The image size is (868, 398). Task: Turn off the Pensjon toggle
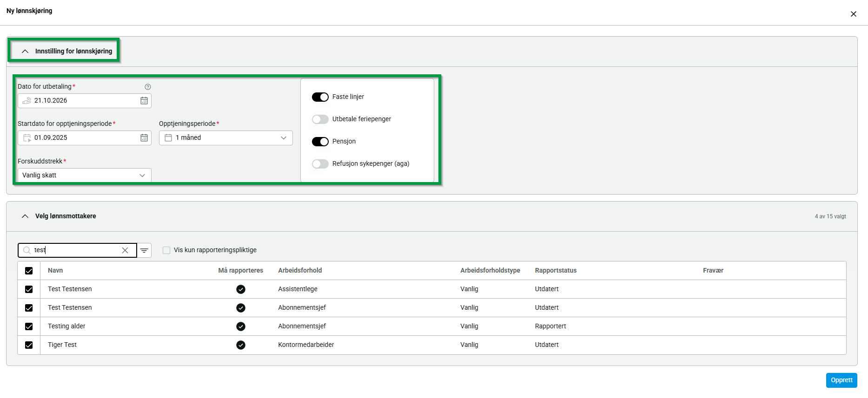320,142
